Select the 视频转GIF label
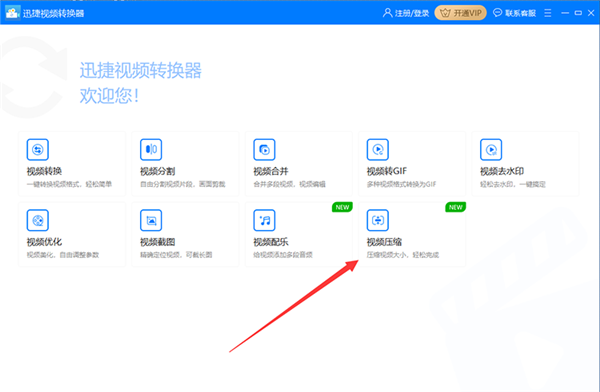The image size is (600, 392). coord(386,171)
